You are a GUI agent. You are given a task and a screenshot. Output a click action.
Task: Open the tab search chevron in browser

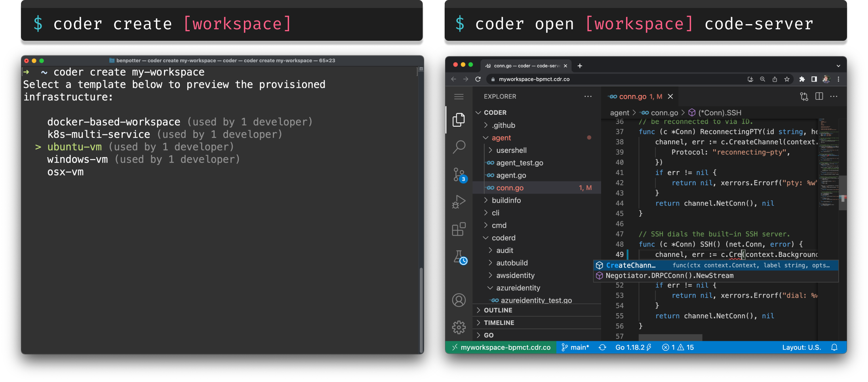[838, 66]
